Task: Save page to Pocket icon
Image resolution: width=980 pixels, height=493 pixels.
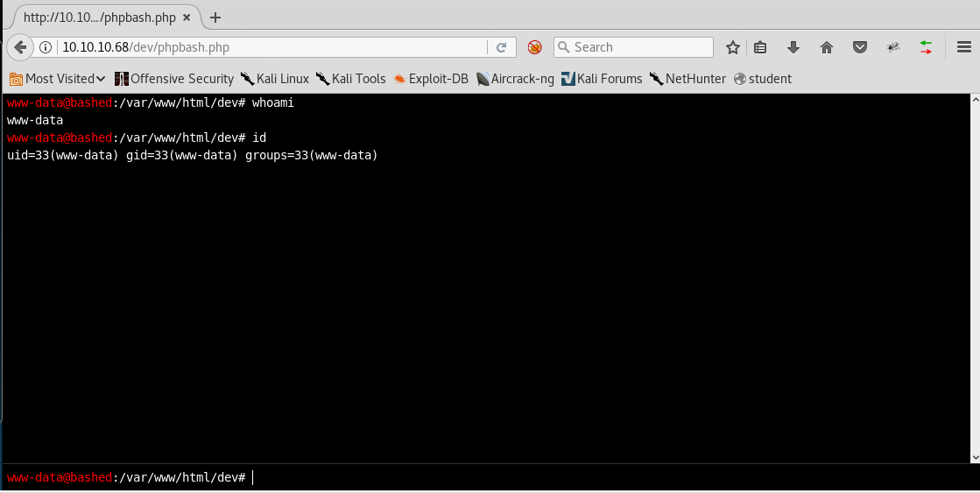Action: (x=860, y=47)
